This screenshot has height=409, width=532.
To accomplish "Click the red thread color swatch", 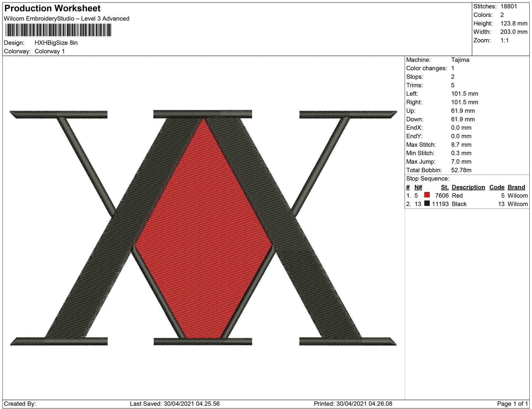I will pos(427,195).
